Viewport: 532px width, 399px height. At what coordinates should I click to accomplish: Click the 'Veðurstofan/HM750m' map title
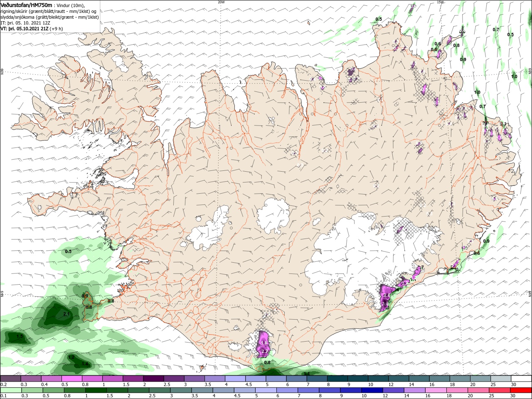tap(26, 5)
